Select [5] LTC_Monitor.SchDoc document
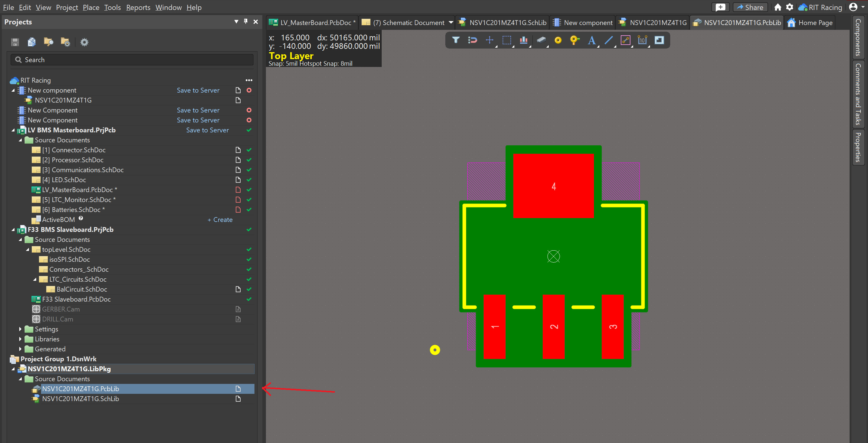The width and height of the screenshot is (868, 443). pos(80,200)
